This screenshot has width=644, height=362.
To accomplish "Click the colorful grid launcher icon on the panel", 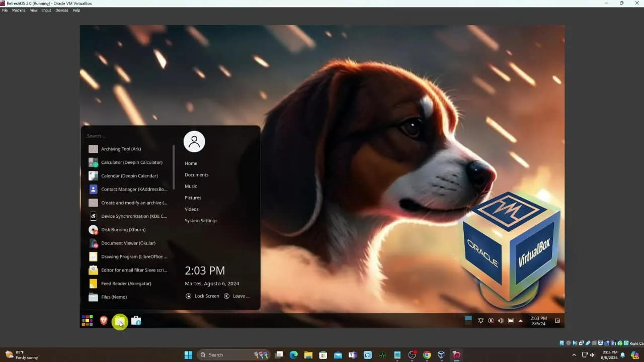I will click(87, 320).
